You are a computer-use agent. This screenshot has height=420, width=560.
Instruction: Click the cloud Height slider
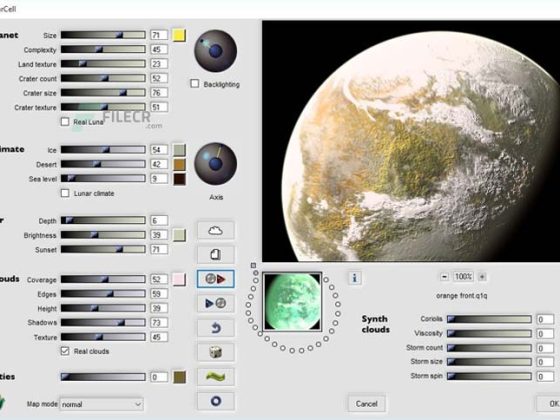103,308
